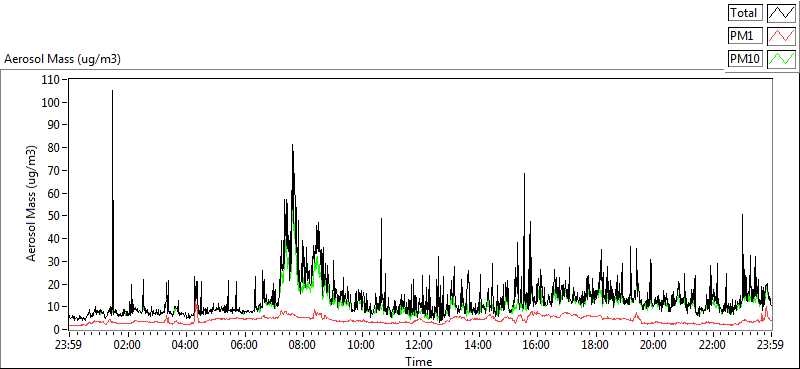The height and width of the screenshot is (369, 800).
Task: Click the Y-axis maximum value 110
Action: (x=52, y=80)
